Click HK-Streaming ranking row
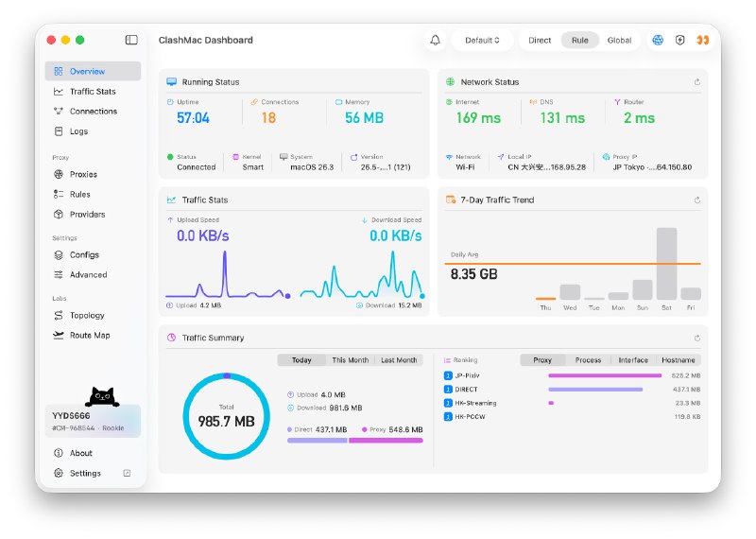The width and height of the screenshot is (756, 539). coord(572,403)
